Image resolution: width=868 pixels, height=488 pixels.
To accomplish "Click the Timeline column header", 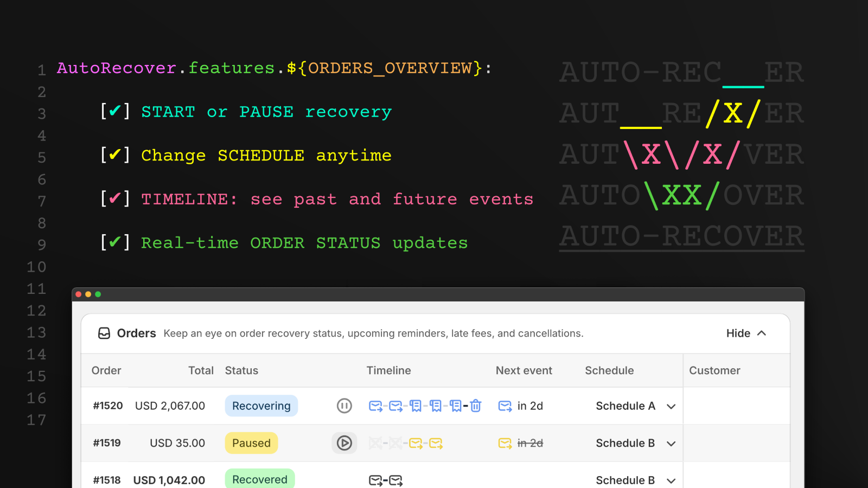I will click(x=388, y=370).
